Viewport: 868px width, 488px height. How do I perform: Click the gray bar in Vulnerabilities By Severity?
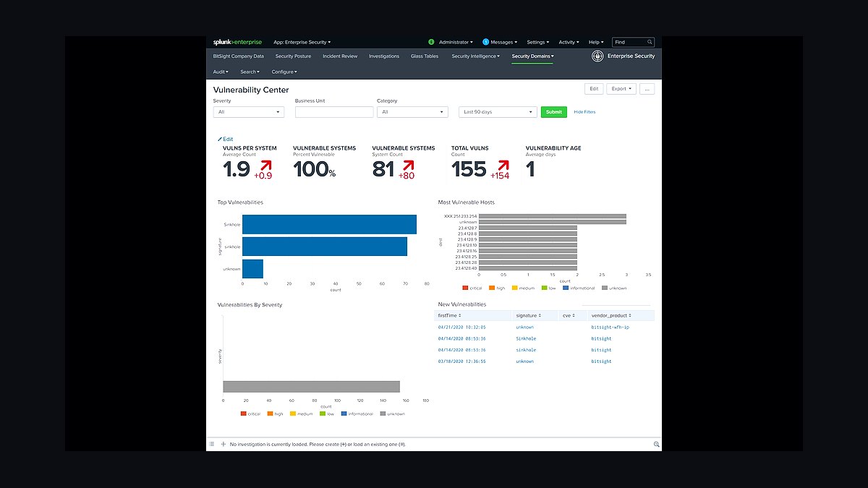[311, 386]
